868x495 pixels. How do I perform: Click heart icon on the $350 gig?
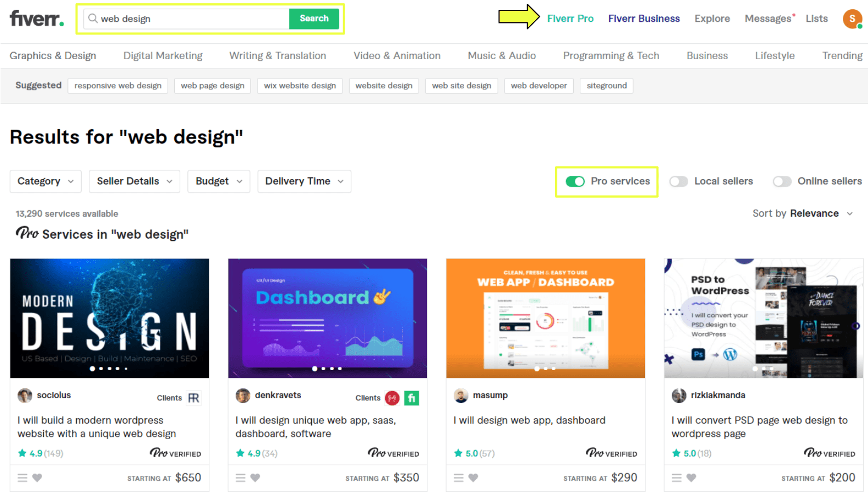(255, 477)
